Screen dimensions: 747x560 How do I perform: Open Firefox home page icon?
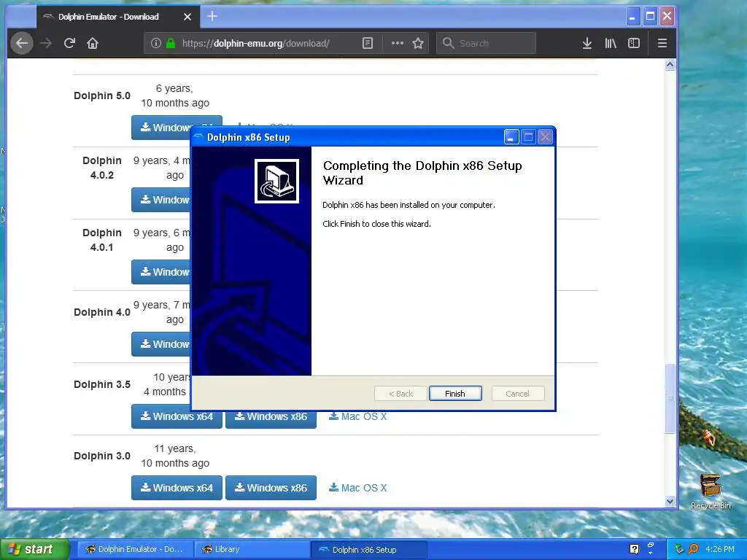point(93,43)
